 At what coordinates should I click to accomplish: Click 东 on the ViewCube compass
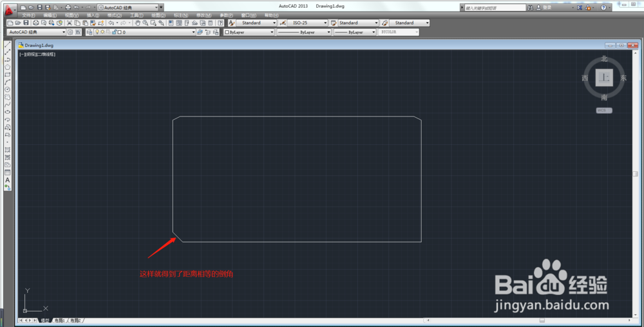click(623, 78)
